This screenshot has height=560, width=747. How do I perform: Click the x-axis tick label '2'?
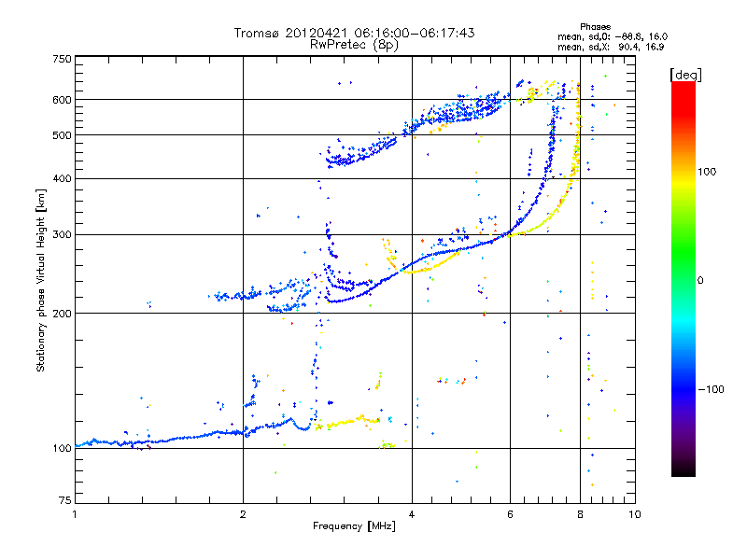tap(243, 514)
